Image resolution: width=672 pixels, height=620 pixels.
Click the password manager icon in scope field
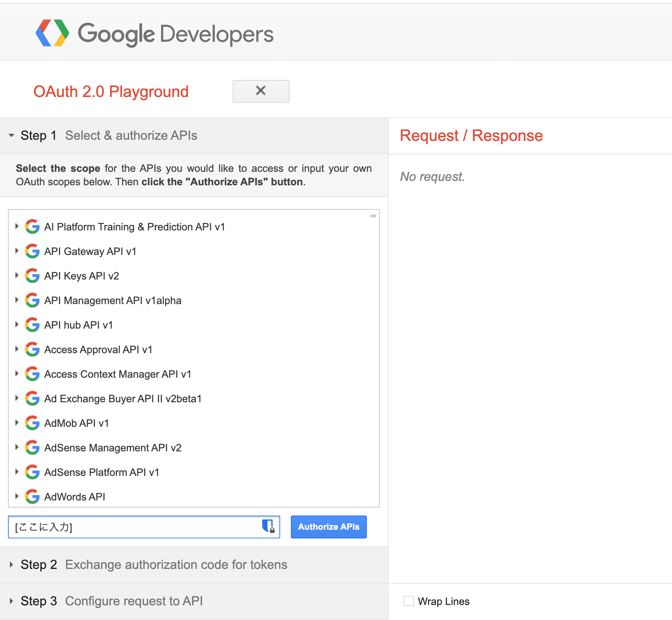pyautogui.click(x=268, y=526)
